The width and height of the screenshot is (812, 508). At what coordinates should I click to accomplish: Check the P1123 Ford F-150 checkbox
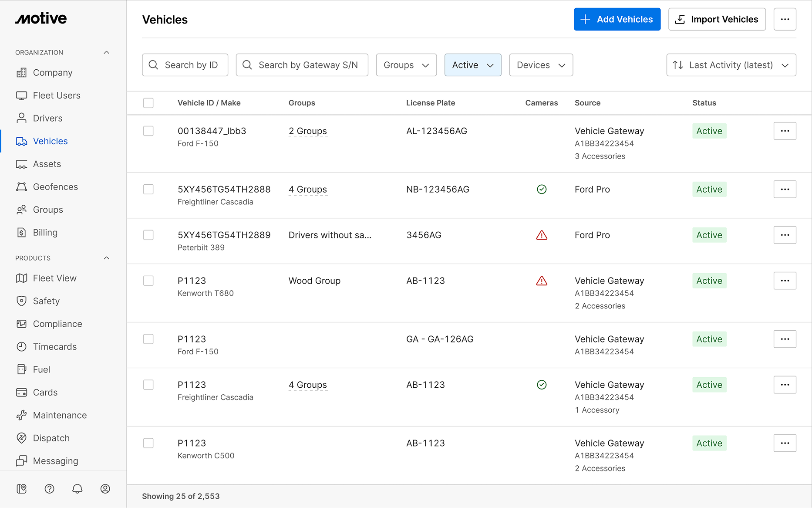click(148, 339)
